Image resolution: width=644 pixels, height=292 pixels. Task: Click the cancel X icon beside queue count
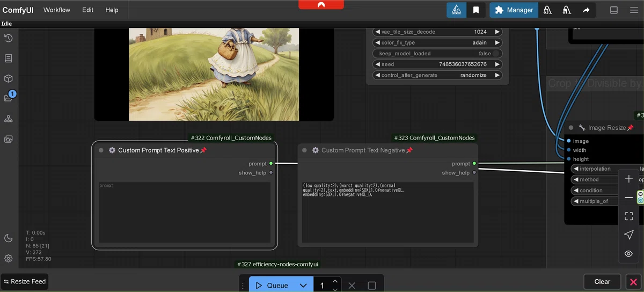(352, 286)
